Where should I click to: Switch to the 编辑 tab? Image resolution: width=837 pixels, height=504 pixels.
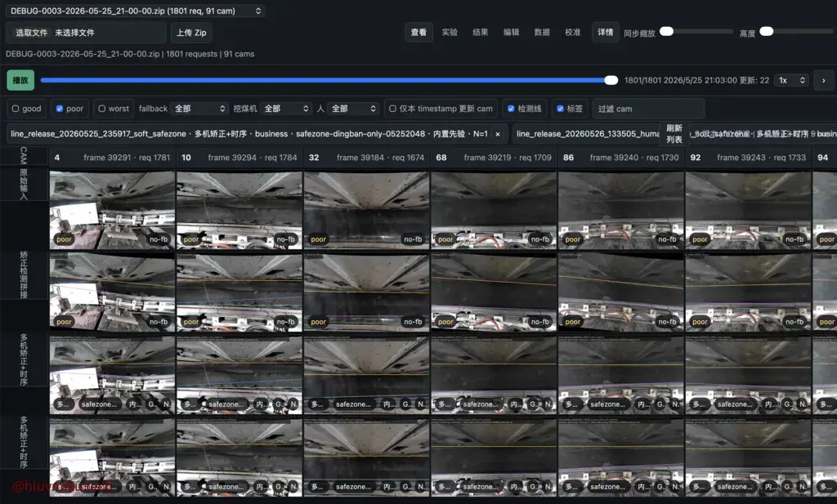click(512, 32)
